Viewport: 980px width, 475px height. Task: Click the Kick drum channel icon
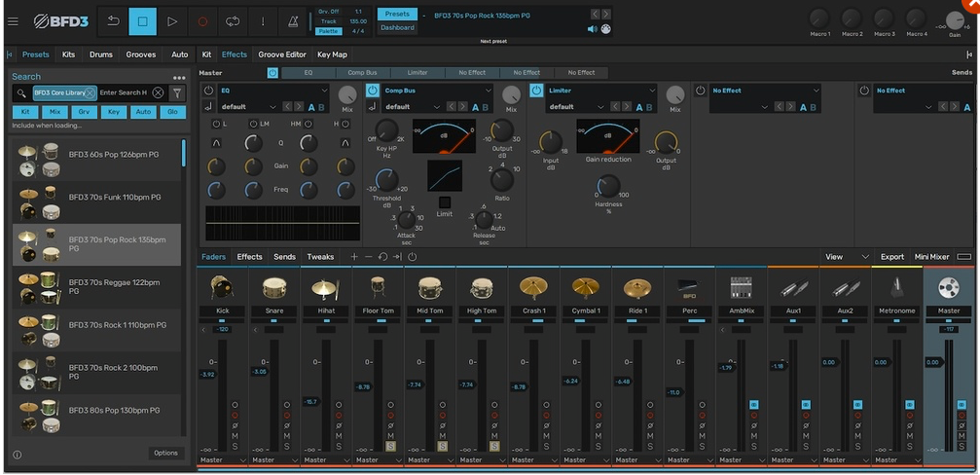pos(223,288)
